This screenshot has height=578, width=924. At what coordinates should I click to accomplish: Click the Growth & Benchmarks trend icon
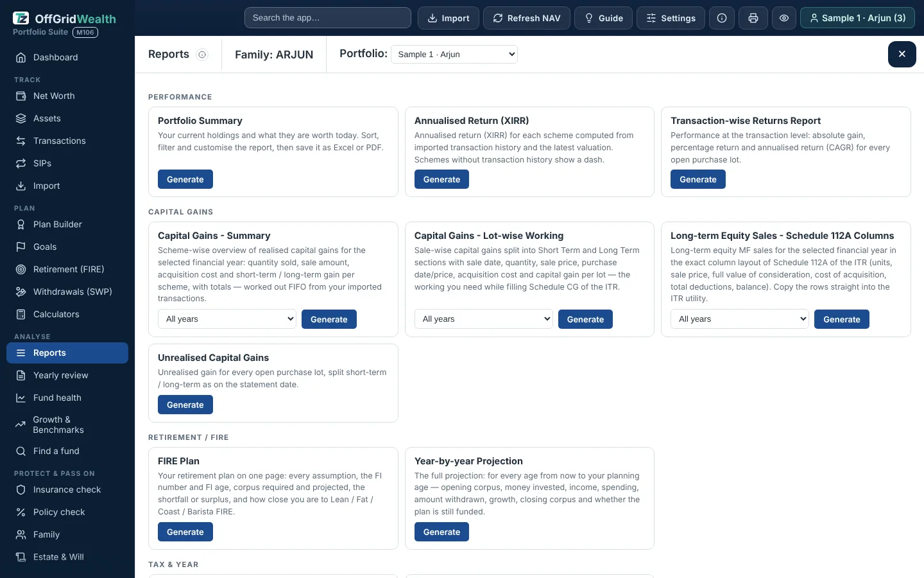tap(21, 425)
